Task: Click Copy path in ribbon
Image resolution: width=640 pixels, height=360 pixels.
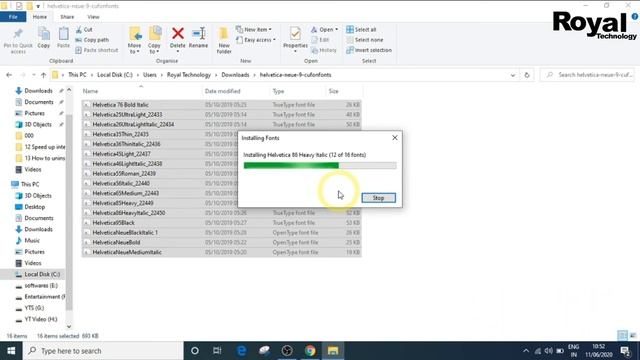Action: tap(92, 40)
